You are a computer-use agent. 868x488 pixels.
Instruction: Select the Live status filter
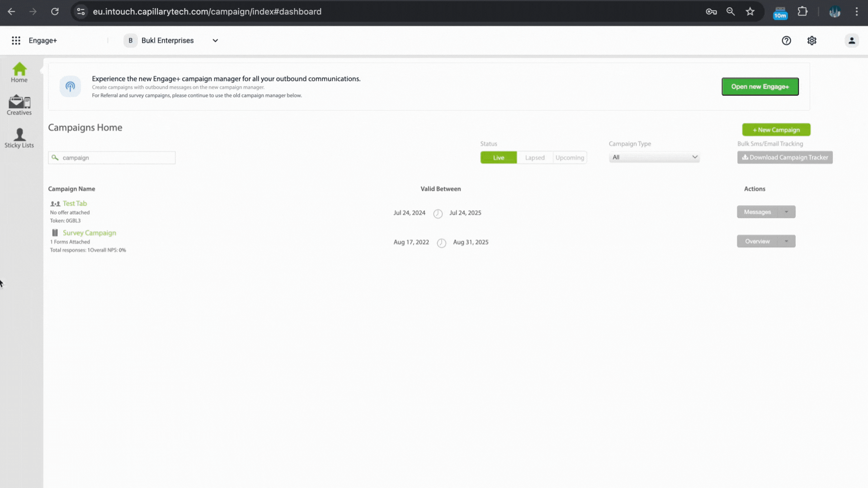click(x=498, y=158)
